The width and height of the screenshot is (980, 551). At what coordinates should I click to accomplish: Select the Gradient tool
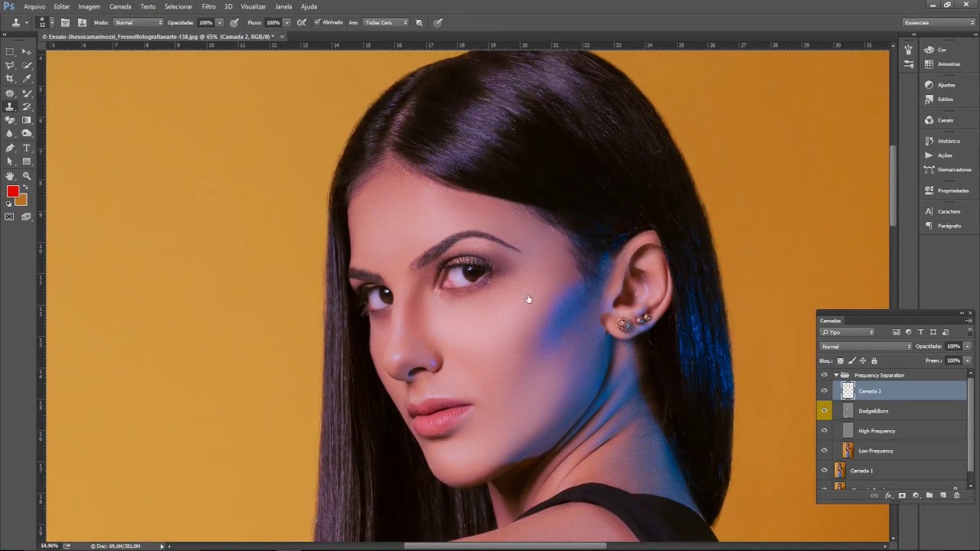coord(26,120)
